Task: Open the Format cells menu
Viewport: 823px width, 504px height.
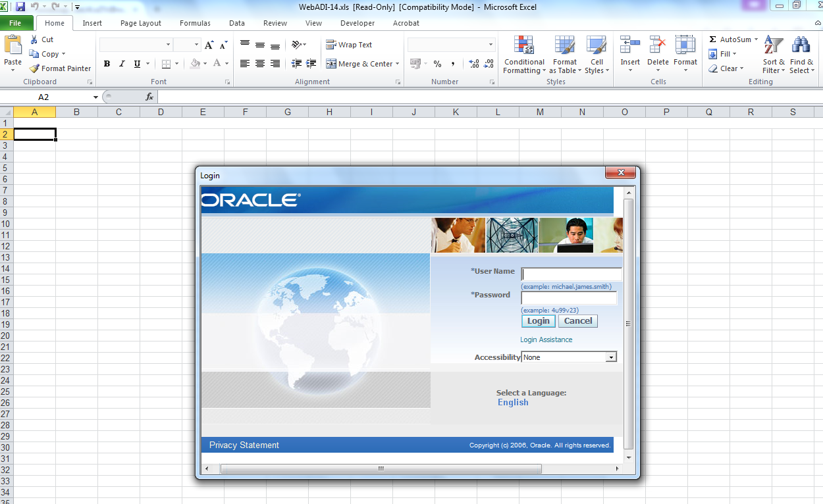Action: click(x=685, y=55)
